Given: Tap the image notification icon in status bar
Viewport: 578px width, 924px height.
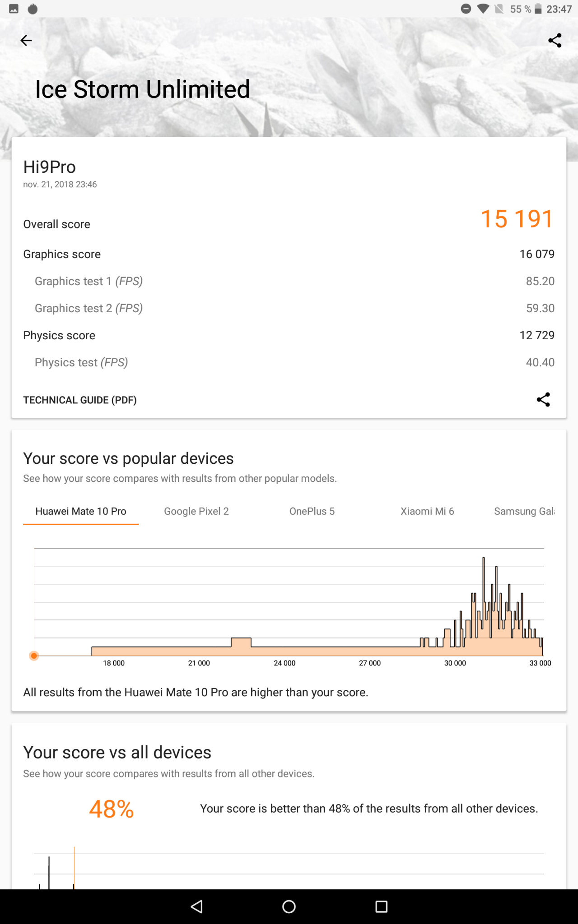Looking at the screenshot, I should coord(14,9).
